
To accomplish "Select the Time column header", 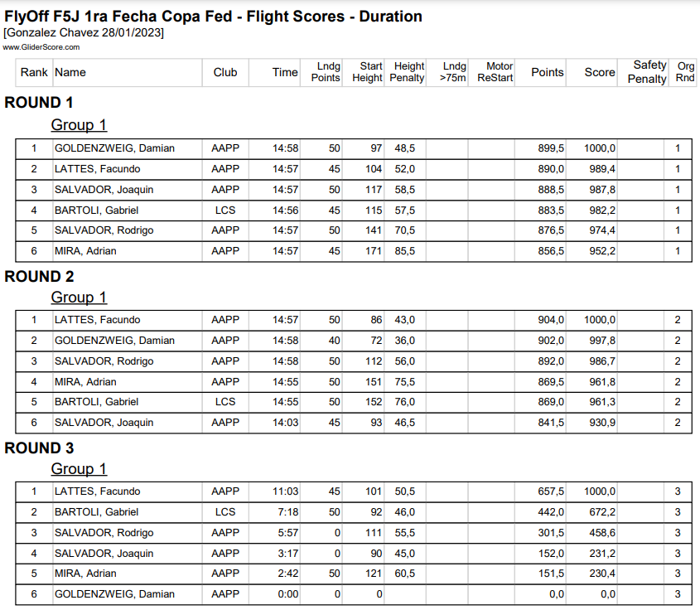I will coord(285,72).
